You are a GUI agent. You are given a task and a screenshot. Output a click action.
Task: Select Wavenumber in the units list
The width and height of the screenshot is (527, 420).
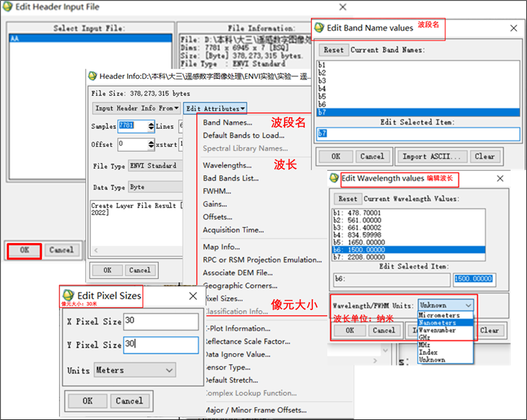coord(445,330)
